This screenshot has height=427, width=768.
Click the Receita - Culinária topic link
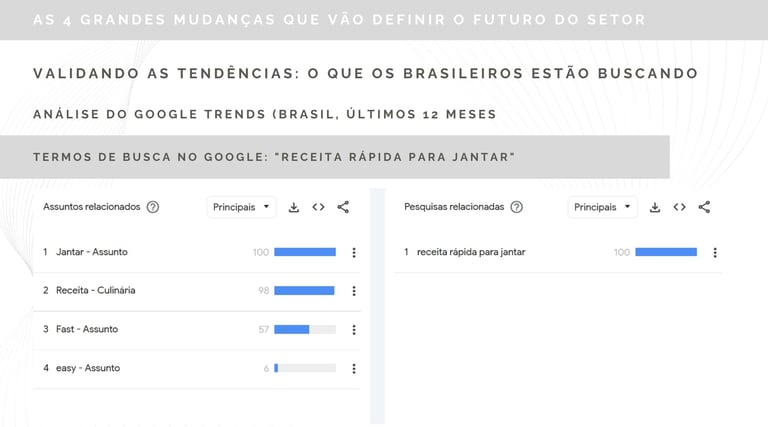click(96, 291)
